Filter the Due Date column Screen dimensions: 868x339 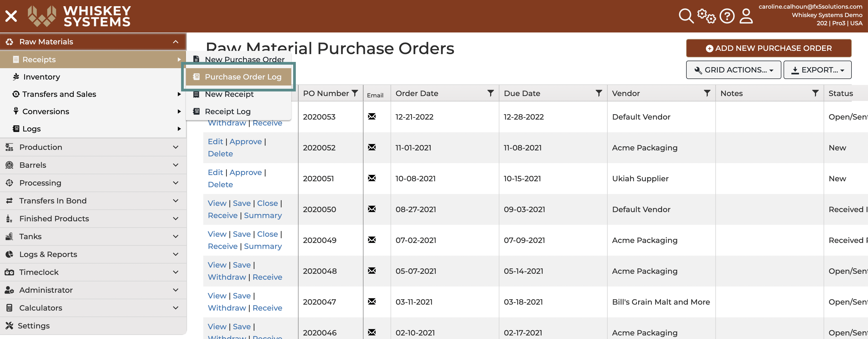click(x=599, y=93)
